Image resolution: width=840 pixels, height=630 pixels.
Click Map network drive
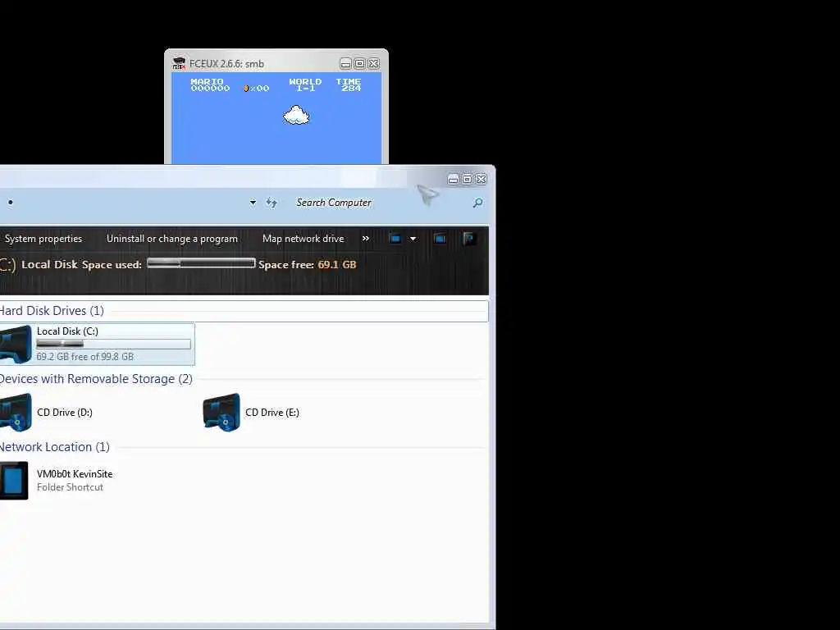(x=304, y=239)
